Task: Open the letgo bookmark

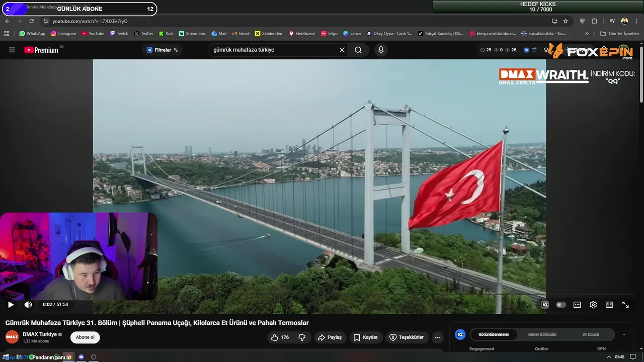Action: click(x=330, y=34)
